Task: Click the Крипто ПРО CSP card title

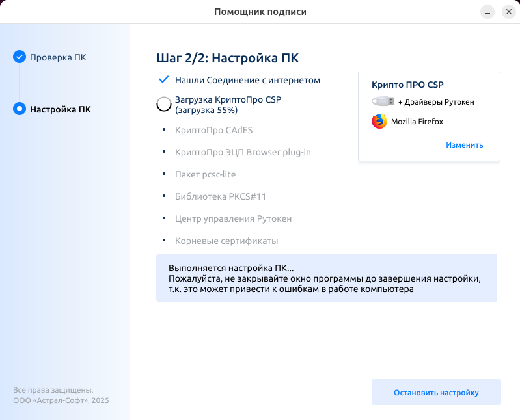Action: 407,85
